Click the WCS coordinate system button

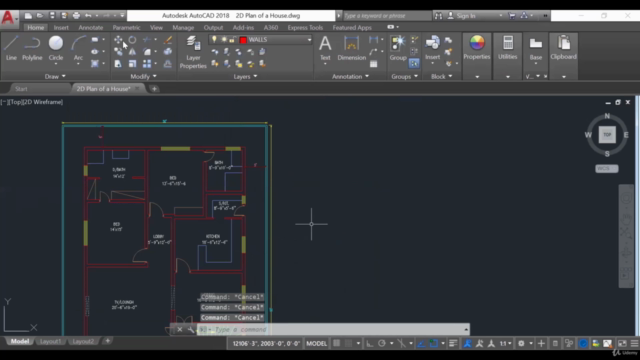607,169
